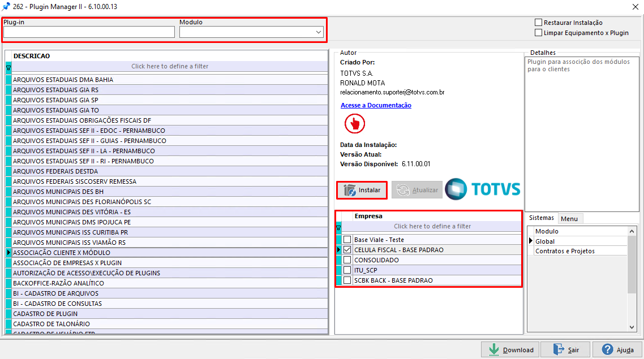Viewport: 644px width, 359px height.
Task: Select ARQUIVOS MUNICIPAIS ISS VIAMÃO RS row
Action: (170, 243)
